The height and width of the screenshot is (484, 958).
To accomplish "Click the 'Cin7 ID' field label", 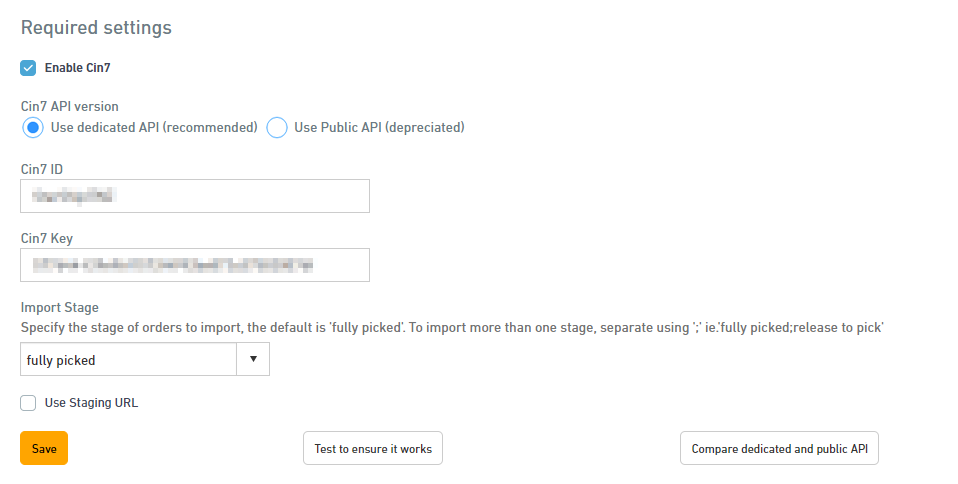I will click(x=42, y=169).
